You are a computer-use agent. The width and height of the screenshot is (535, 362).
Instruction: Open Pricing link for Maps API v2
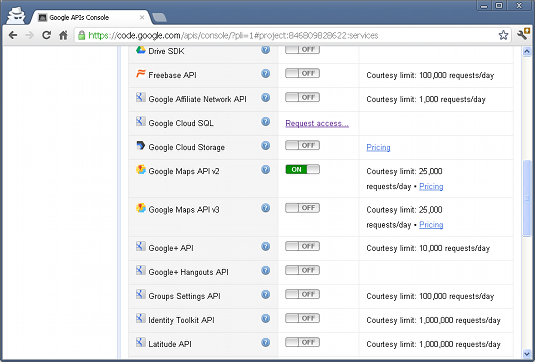point(431,186)
